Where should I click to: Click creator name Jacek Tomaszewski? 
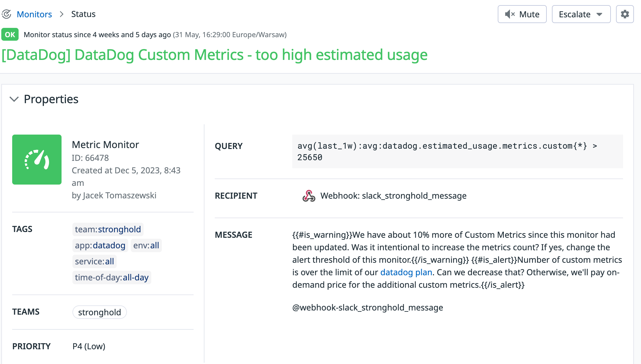point(120,195)
